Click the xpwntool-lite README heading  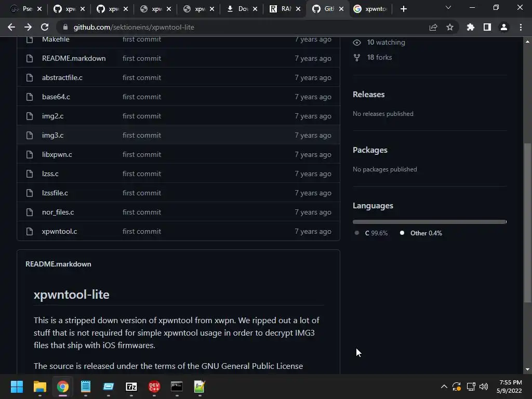71,295
